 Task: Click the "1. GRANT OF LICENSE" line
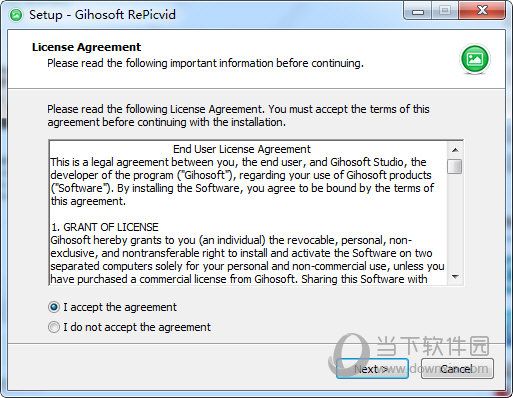pyautogui.click(x=105, y=227)
